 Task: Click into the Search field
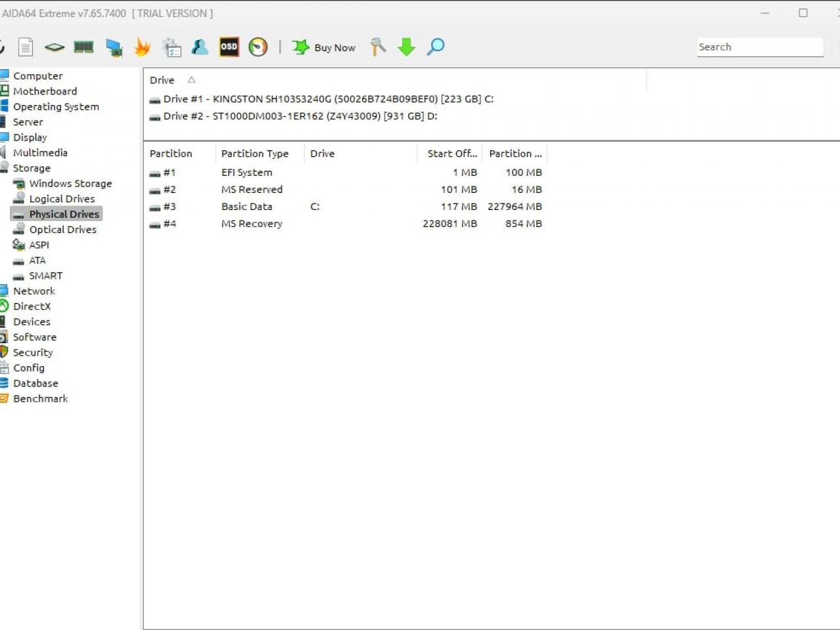pyautogui.click(x=760, y=47)
